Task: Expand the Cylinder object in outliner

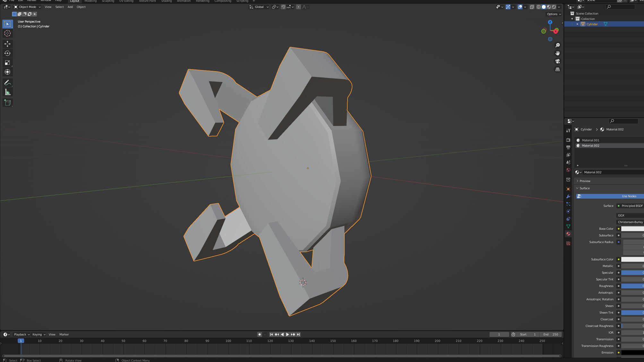Action: [x=578, y=24]
